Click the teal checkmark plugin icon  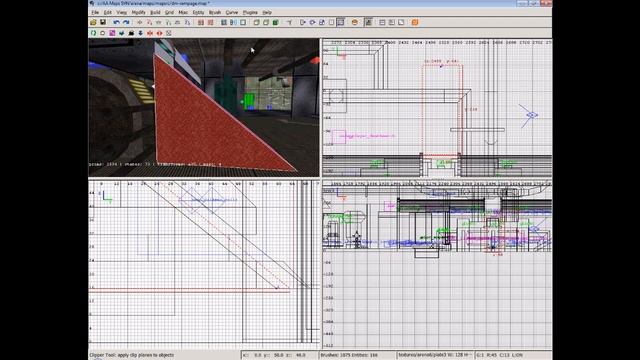point(122,33)
